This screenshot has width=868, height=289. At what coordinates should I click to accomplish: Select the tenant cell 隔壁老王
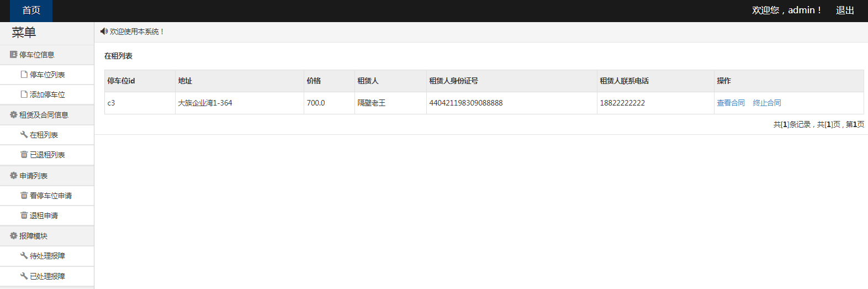[x=390, y=103]
